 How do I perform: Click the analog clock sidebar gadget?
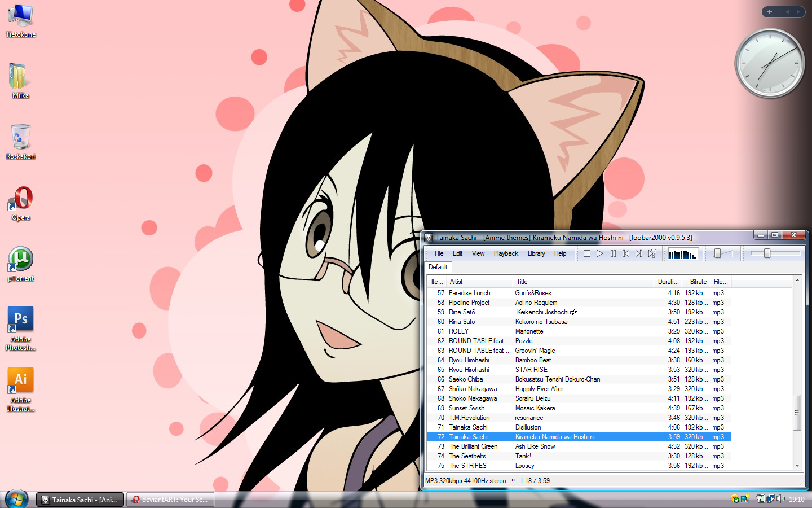(x=770, y=63)
